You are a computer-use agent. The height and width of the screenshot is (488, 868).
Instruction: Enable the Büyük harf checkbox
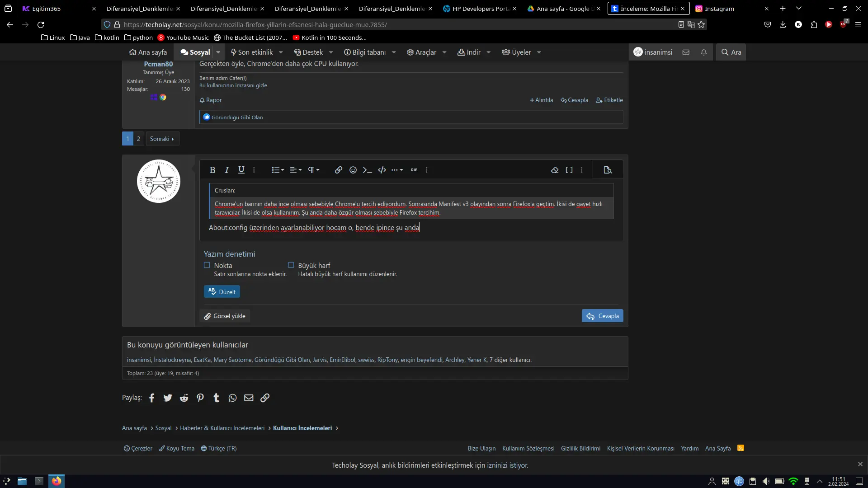[x=291, y=265]
